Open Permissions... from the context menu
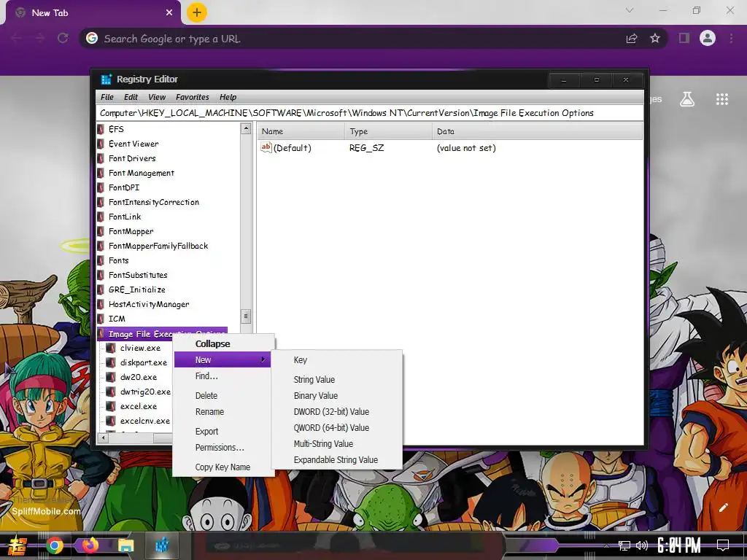 [224, 448]
